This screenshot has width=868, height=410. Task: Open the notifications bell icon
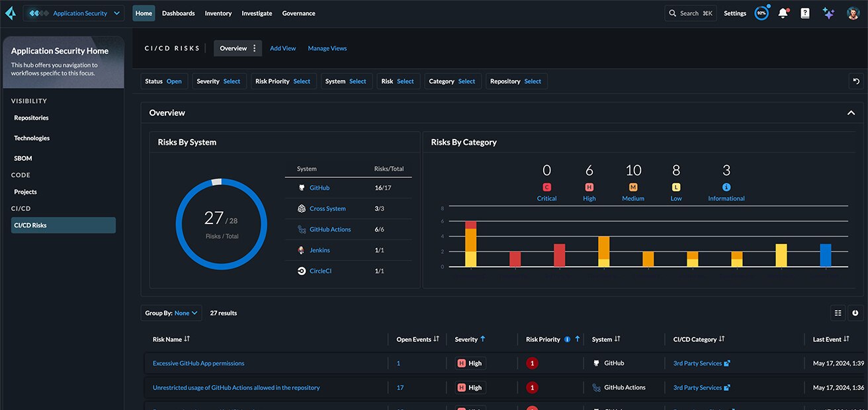[x=783, y=13]
